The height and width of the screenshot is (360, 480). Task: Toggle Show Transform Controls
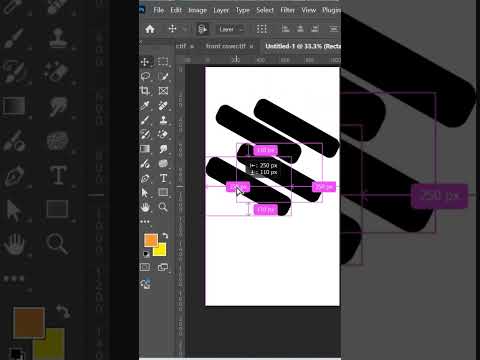pos(262,29)
